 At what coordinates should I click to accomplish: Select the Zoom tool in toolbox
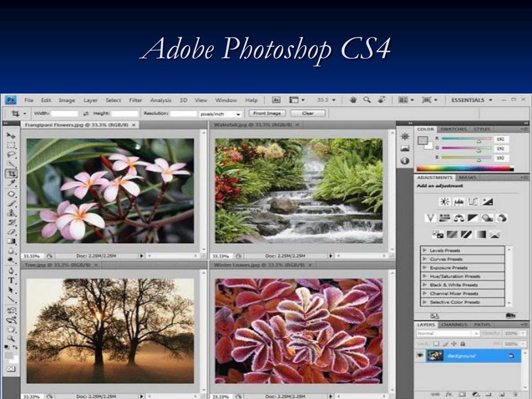point(11,338)
